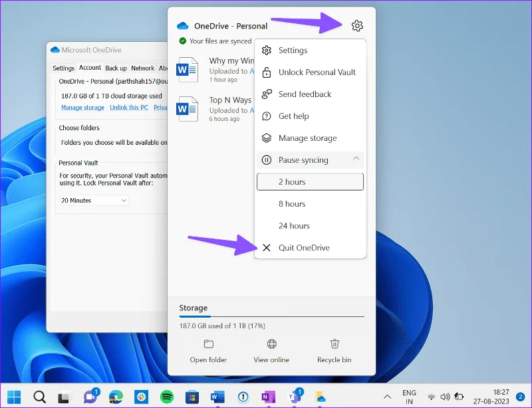Select Send feedback in the menu
Screen dimensions: 532x408
point(310,94)
